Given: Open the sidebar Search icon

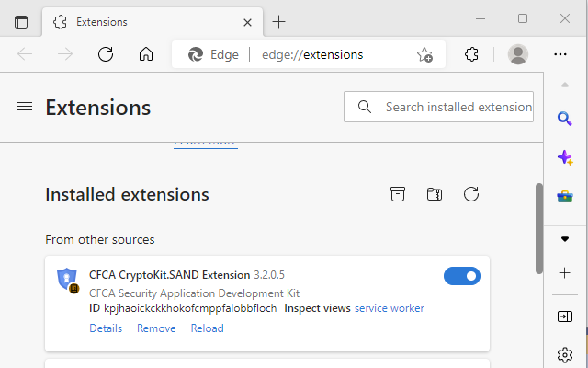Looking at the screenshot, I should [x=565, y=118].
